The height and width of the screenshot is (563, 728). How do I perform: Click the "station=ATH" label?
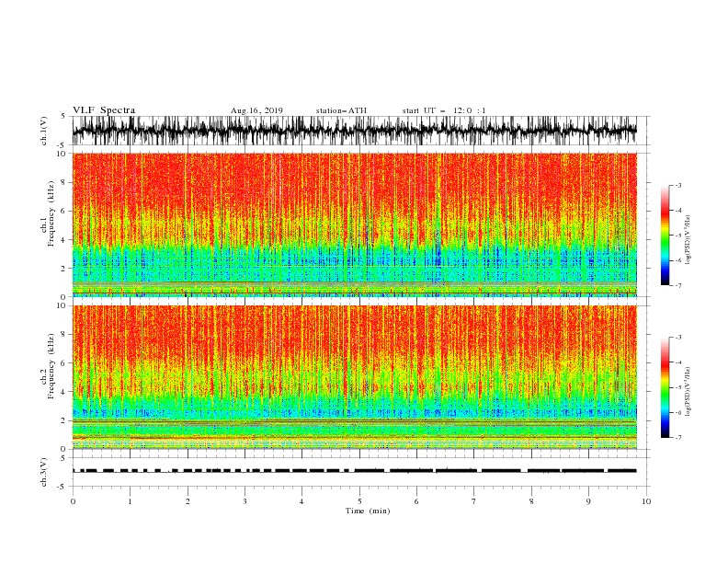pos(341,110)
